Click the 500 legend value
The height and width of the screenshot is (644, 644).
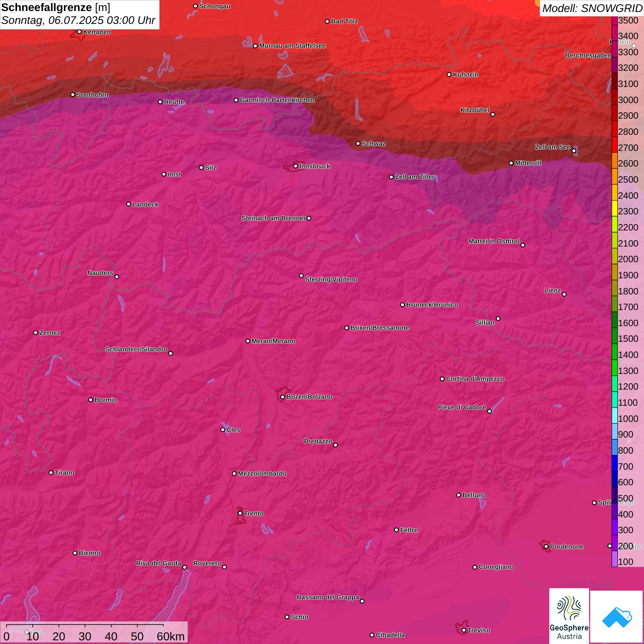tap(626, 499)
